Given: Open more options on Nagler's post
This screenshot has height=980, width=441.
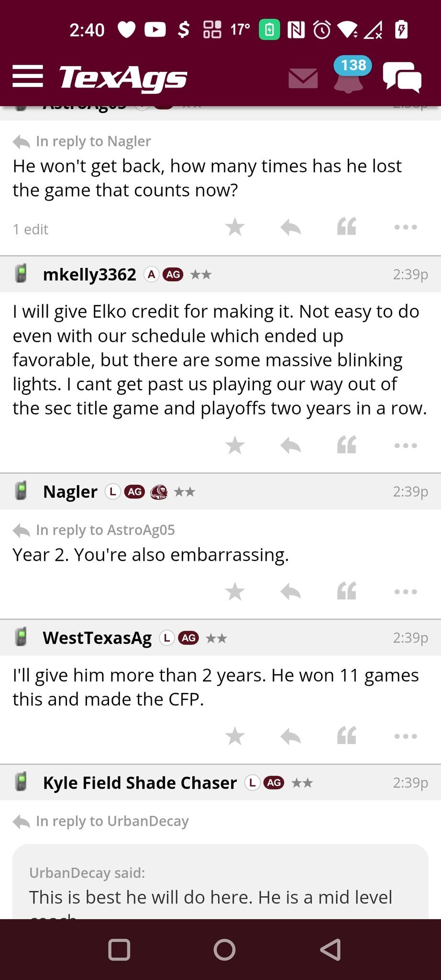Looking at the screenshot, I should (x=406, y=592).
